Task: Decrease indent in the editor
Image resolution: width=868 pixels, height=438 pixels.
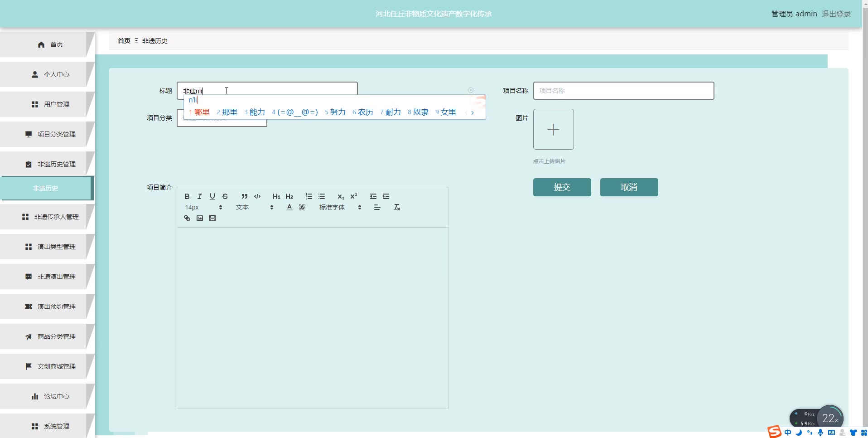Action: pyautogui.click(x=373, y=196)
